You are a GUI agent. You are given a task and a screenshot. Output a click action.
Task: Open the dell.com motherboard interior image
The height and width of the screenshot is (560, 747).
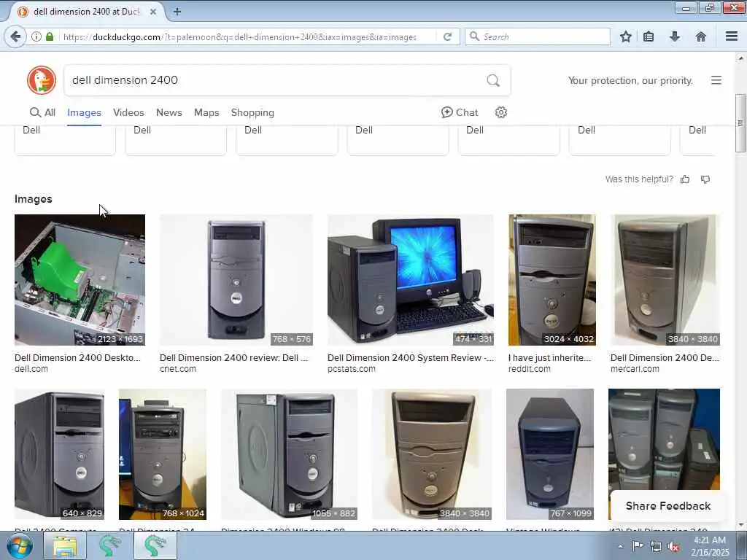coord(80,280)
